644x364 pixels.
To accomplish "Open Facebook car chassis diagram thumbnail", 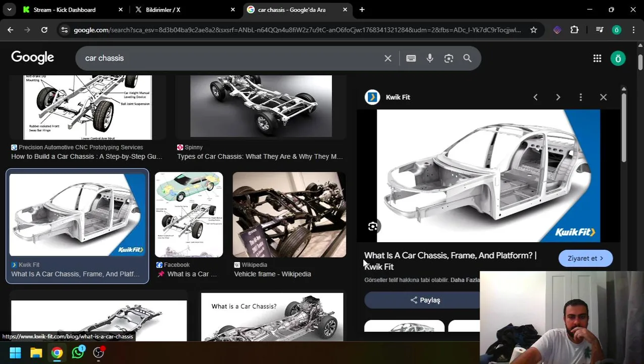I will [x=189, y=214].
